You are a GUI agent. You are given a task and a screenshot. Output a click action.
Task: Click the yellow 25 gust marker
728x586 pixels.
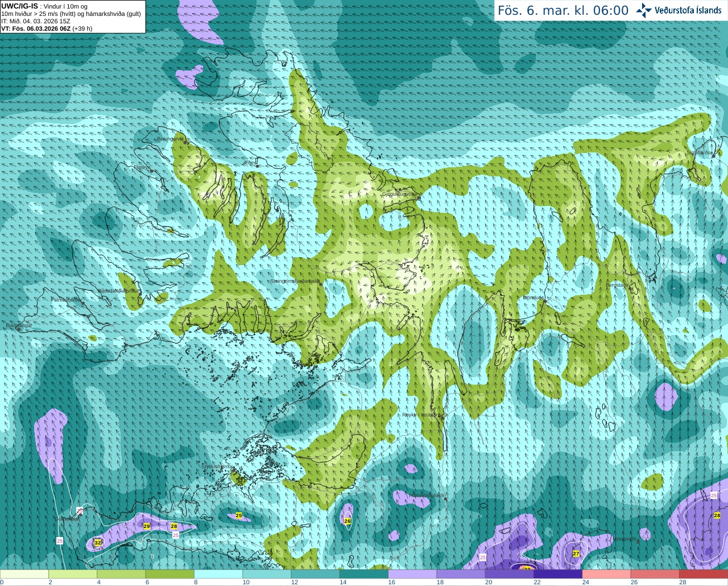pos(239,515)
